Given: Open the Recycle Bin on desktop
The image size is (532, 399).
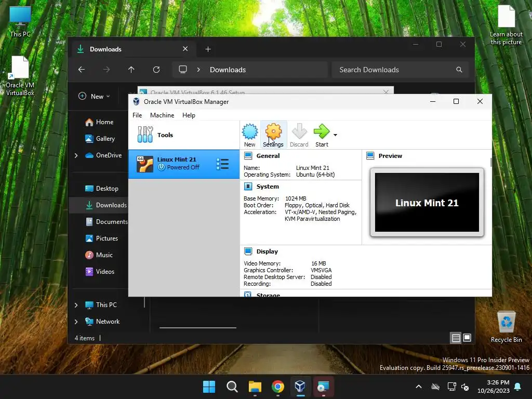Looking at the screenshot, I should [506, 327].
